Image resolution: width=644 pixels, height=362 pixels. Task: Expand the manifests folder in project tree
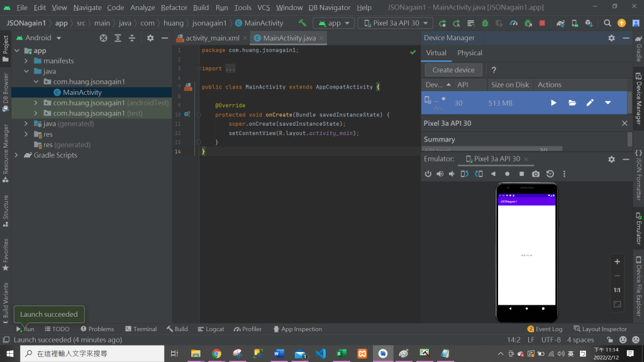pyautogui.click(x=26, y=61)
